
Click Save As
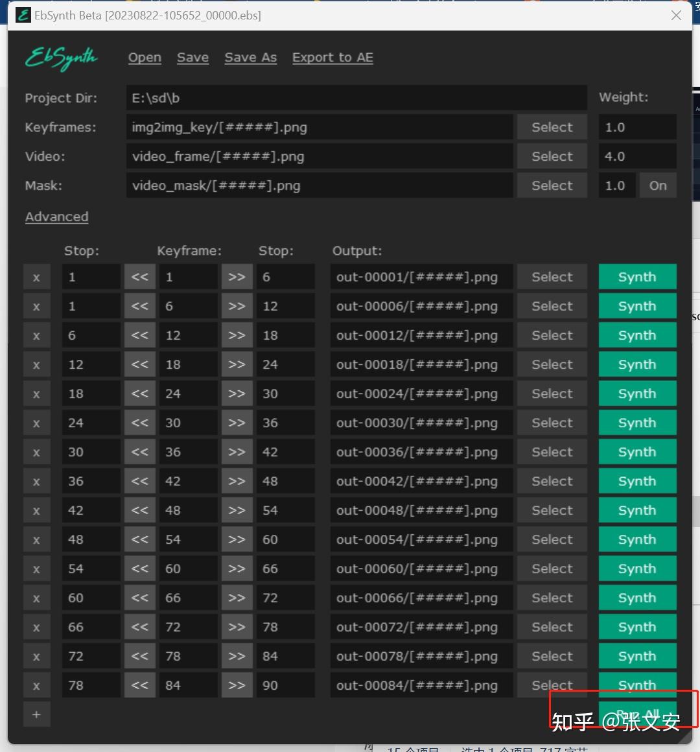click(x=250, y=57)
